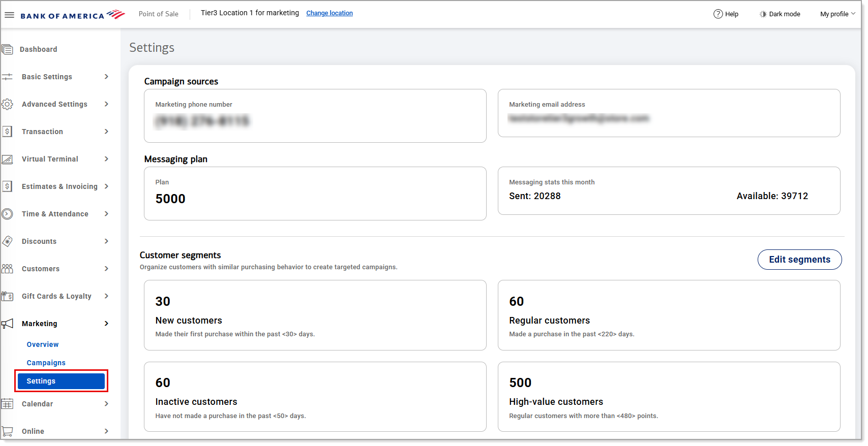Expand the Virtual Terminal chevron
Screen dimensions: 868x446
coord(106,159)
